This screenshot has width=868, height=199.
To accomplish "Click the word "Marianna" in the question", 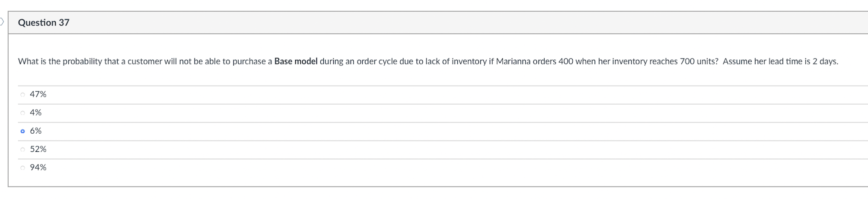I will (x=513, y=61).
